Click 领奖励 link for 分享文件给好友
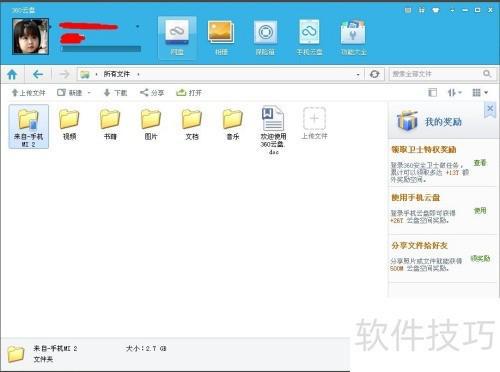Image resolution: width=500 pixels, height=372 pixels. click(480, 258)
